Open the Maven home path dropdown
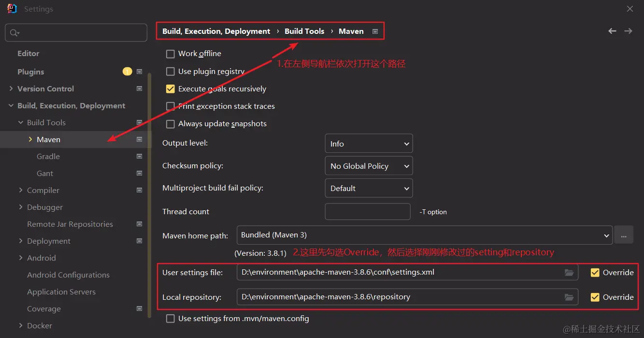The height and width of the screenshot is (338, 644). (425, 235)
